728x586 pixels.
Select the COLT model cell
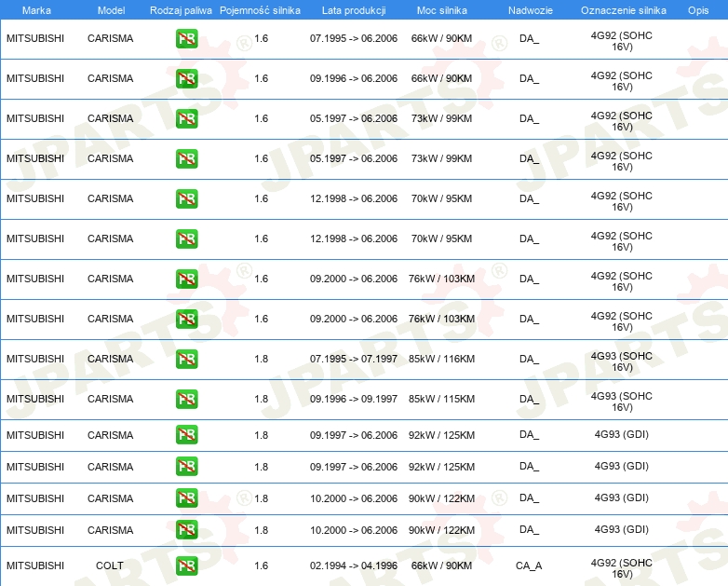(x=110, y=566)
